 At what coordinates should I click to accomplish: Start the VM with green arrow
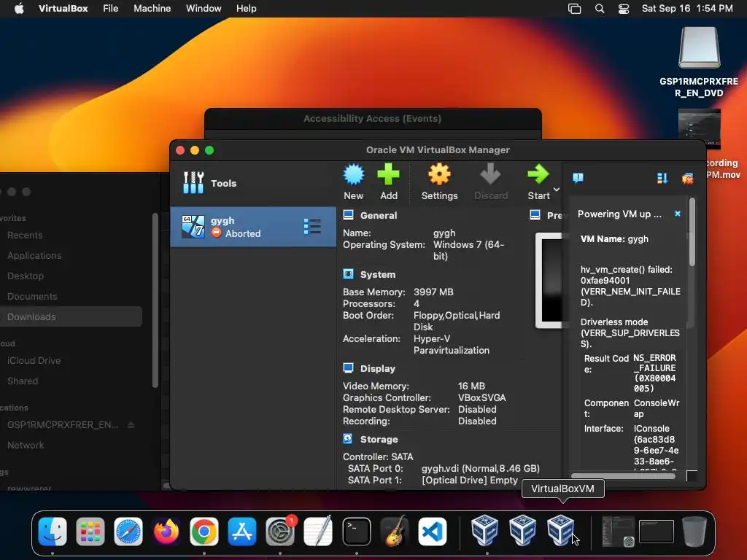click(x=538, y=174)
